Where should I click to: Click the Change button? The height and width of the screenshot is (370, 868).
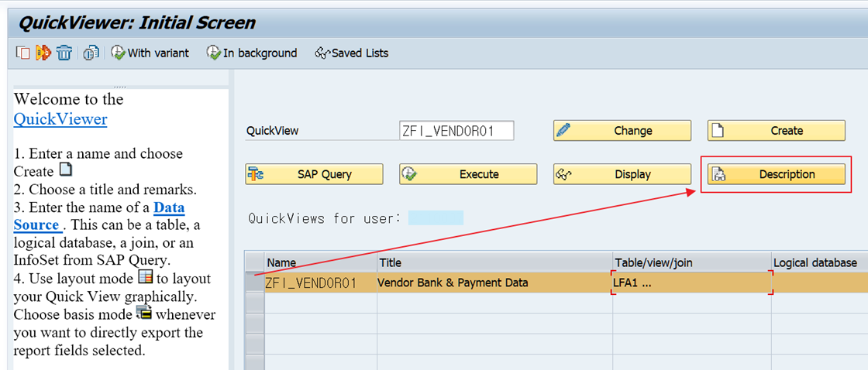point(622,131)
